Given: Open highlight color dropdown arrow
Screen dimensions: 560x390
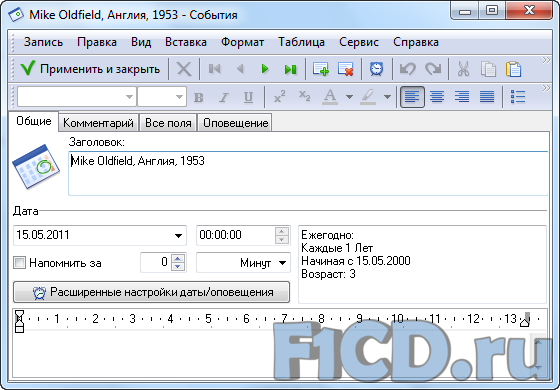Looking at the screenshot, I should [x=387, y=97].
